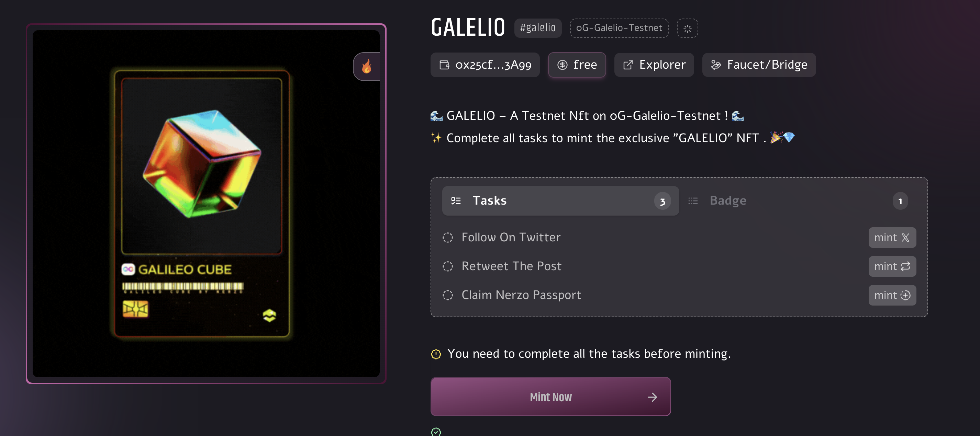Click the plus icon in Passport mint button
Viewport: 980px width, 436px height.
click(x=905, y=295)
